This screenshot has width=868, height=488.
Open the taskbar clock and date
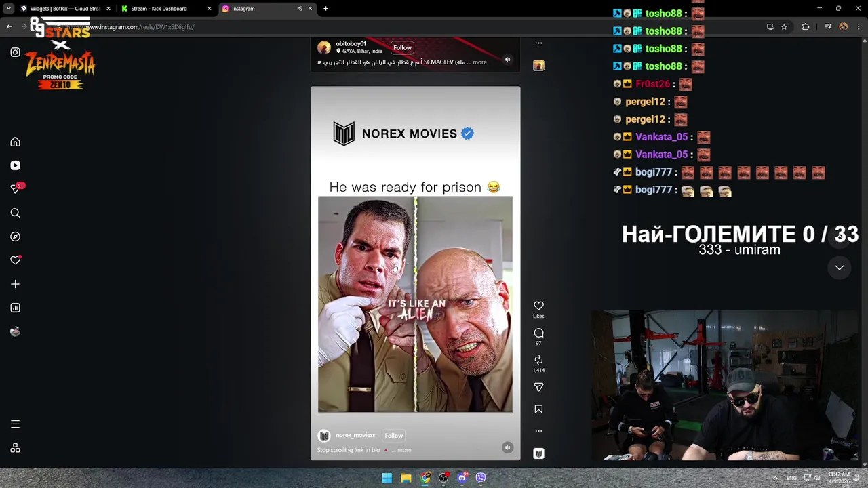(839, 478)
